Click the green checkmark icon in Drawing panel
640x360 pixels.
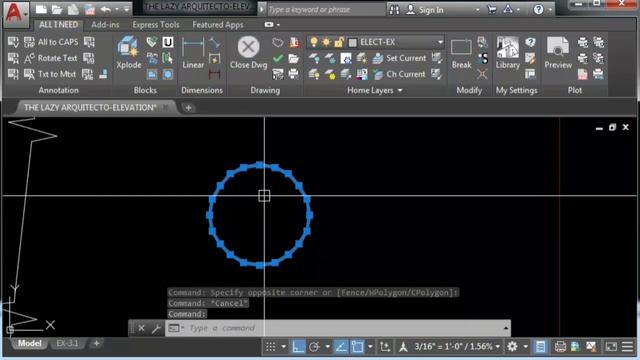pyautogui.click(x=278, y=58)
